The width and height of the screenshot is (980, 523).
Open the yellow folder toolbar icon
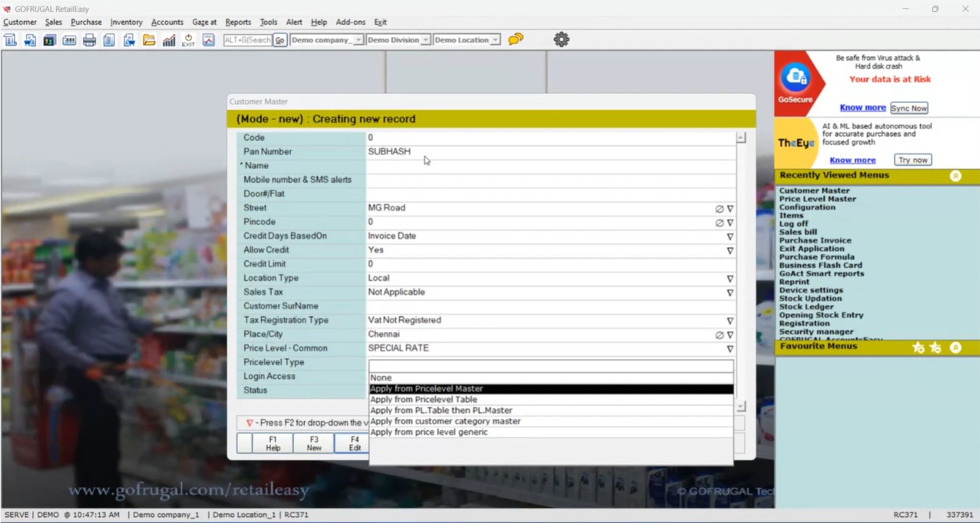pos(148,40)
